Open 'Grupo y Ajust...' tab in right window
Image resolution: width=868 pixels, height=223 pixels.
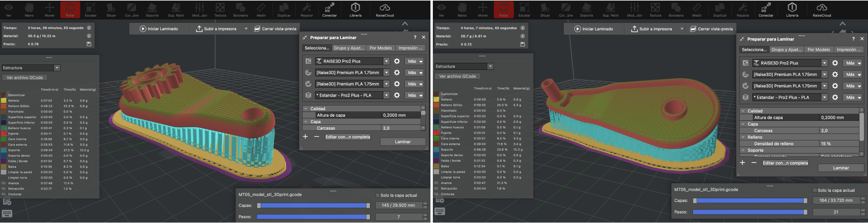pos(786,50)
